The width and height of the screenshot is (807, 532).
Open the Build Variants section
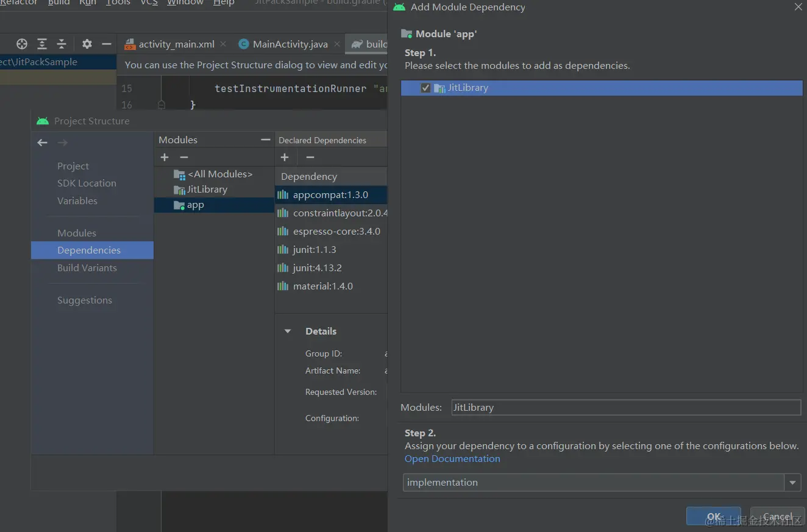click(87, 268)
